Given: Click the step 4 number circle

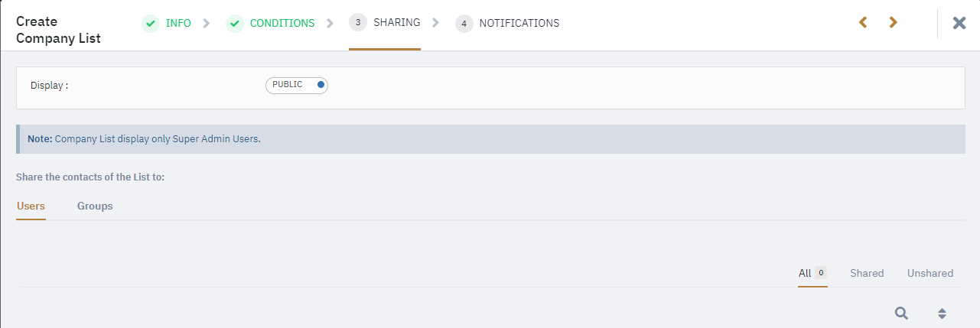Looking at the screenshot, I should pyautogui.click(x=464, y=24).
